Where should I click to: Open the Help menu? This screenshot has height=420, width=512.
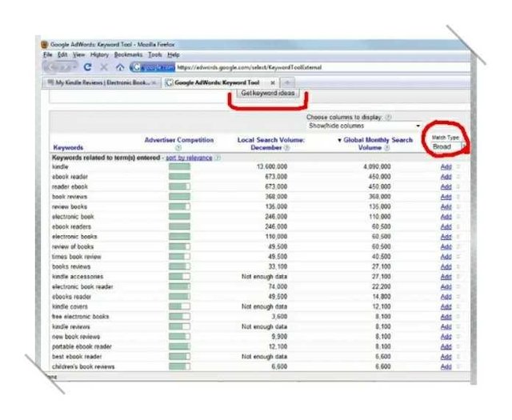(174, 54)
